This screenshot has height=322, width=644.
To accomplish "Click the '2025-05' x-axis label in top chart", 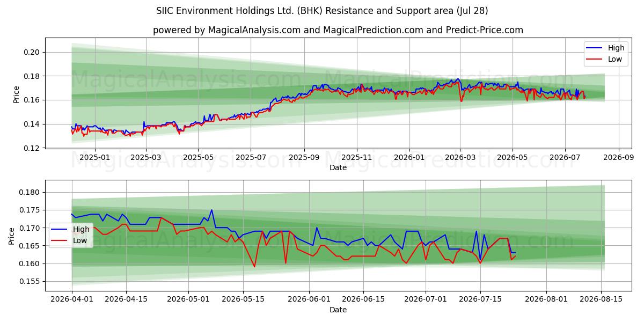I will (x=198, y=158).
